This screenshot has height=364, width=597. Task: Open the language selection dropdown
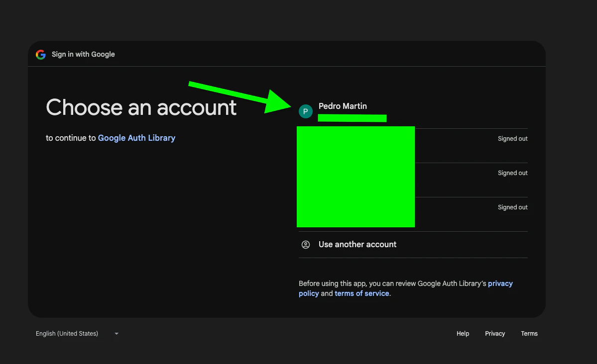point(77,334)
